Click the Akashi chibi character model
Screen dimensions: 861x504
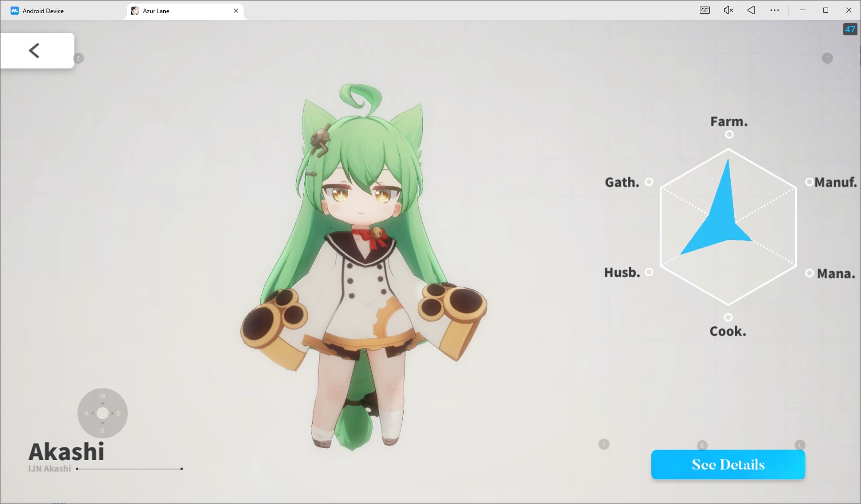click(x=364, y=268)
